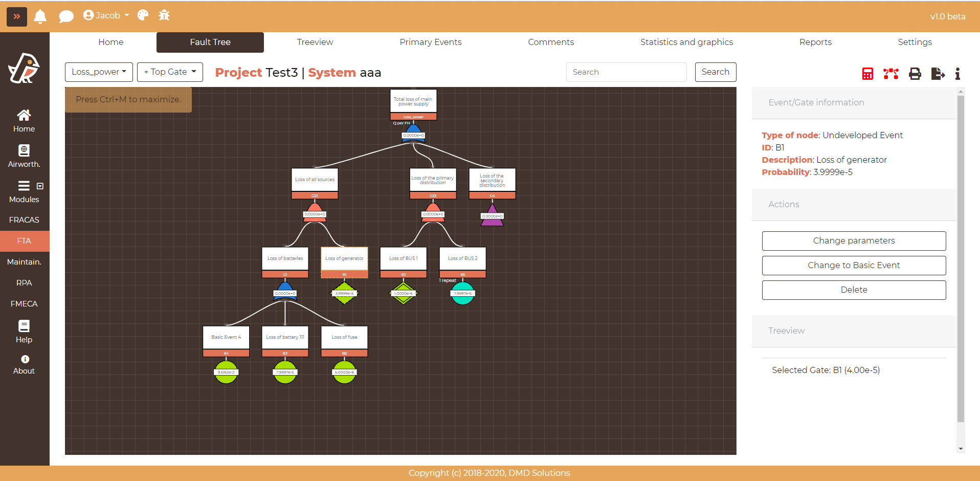Viewport: 980px width, 481px height.
Task: Toggle the sidebar with the double-arrow button
Action: click(17, 16)
